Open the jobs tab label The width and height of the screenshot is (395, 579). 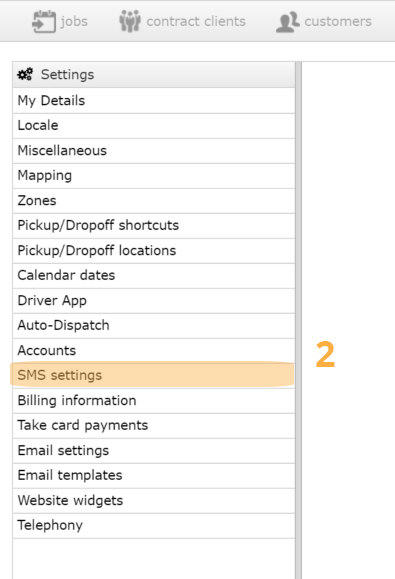tap(74, 21)
